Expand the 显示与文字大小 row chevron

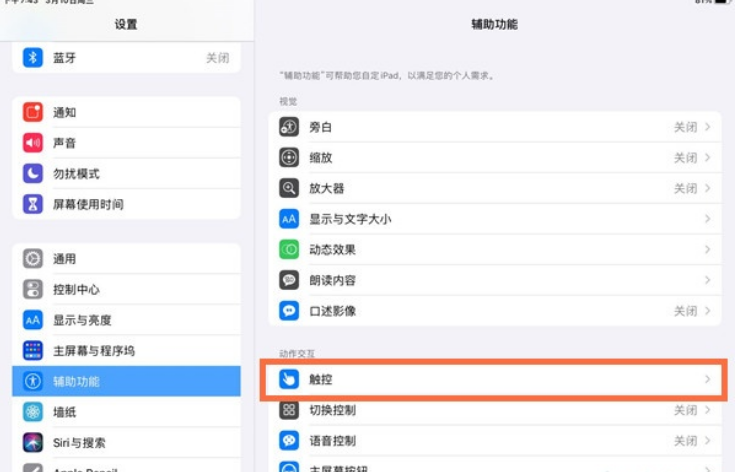[707, 219]
